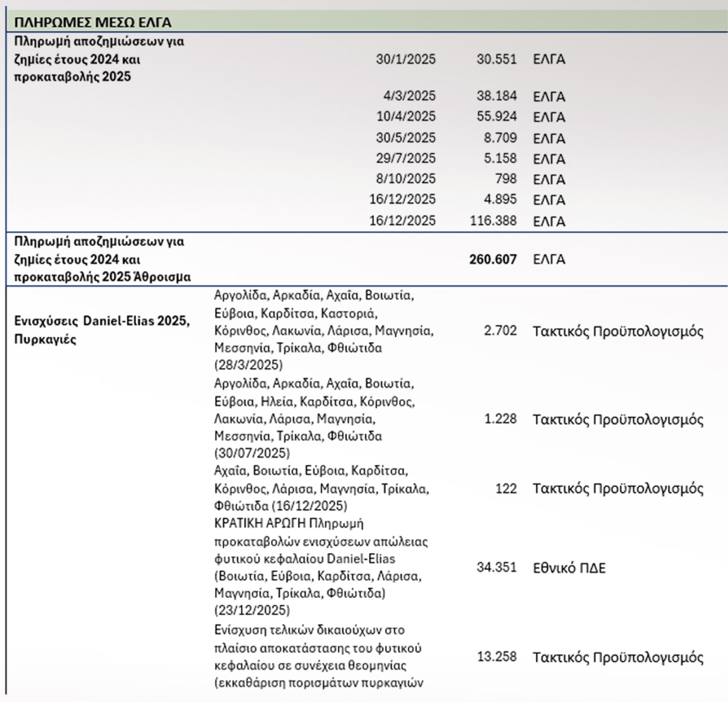Image resolution: width=728 pixels, height=702 pixels.
Task: Click the ΠΛΗΡΩΜΕΣ ΜΕΣΩ ΕΛΓΑ header
Action: tap(93, 23)
